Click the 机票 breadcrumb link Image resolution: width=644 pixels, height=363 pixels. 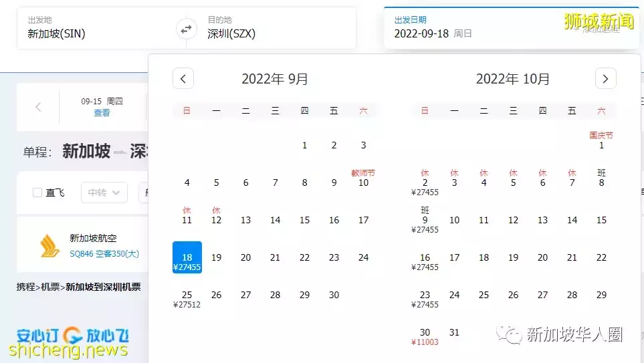(51, 287)
